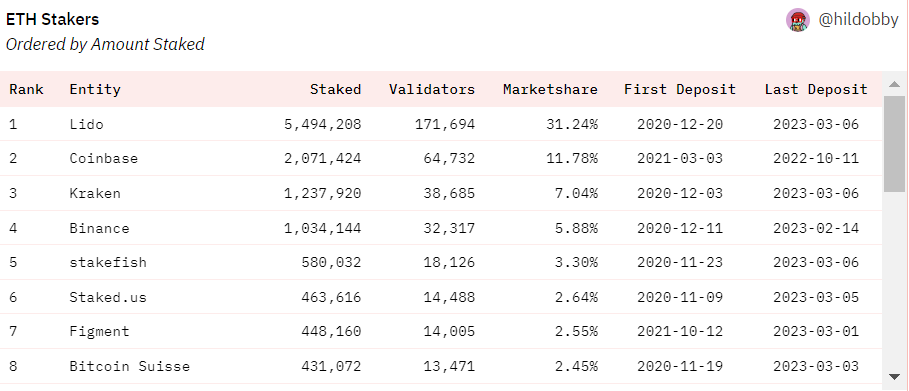
Task: Click staked value 448,160
Action: point(331,331)
